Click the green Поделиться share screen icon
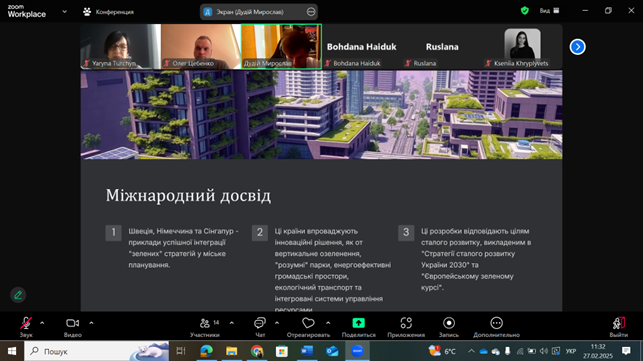Image resolution: width=643 pixels, height=361 pixels. pyautogui.click(x=358, y=323)
